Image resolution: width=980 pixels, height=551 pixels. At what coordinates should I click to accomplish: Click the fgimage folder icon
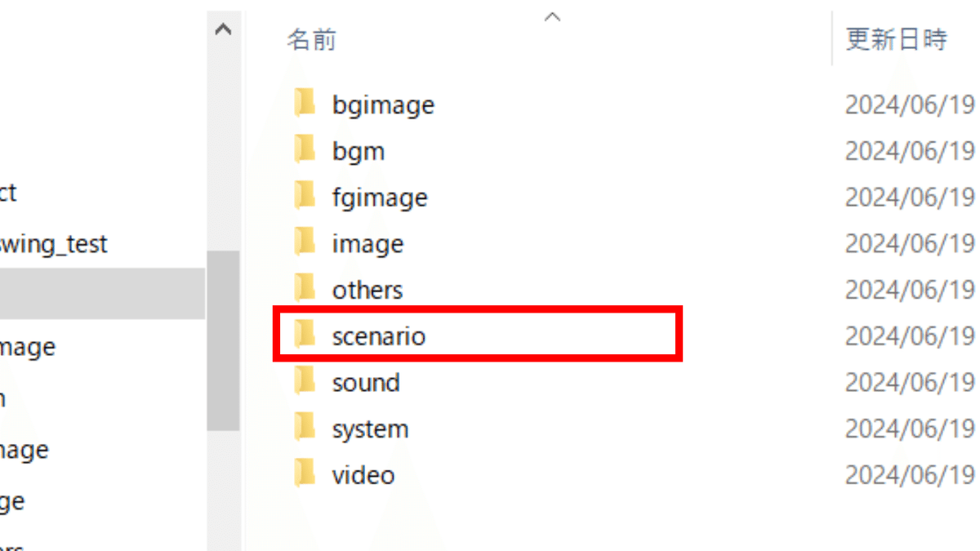click(x=305, y=197)
